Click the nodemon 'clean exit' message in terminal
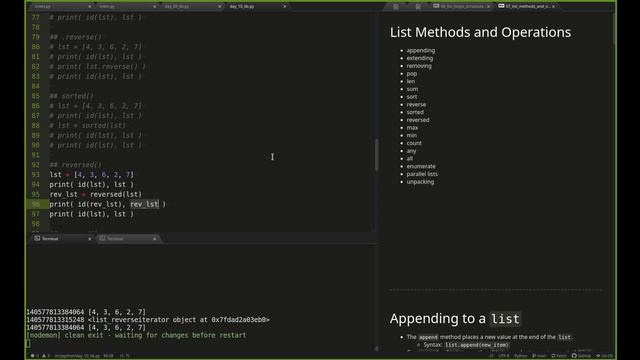This screenshot has width=640, height=360. click(x=136, y=335)
